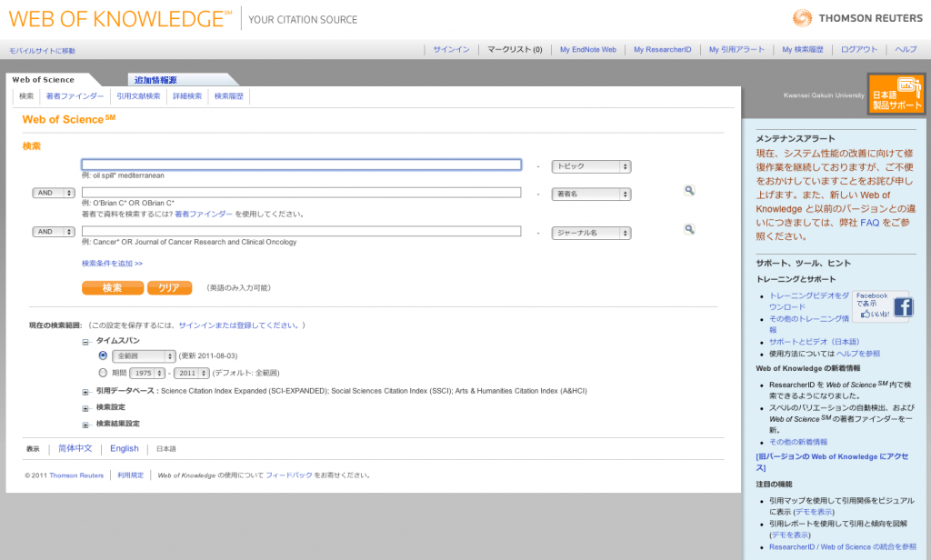Click the サインイン link in top bar
931x560 pixels.
coord(451,50)
